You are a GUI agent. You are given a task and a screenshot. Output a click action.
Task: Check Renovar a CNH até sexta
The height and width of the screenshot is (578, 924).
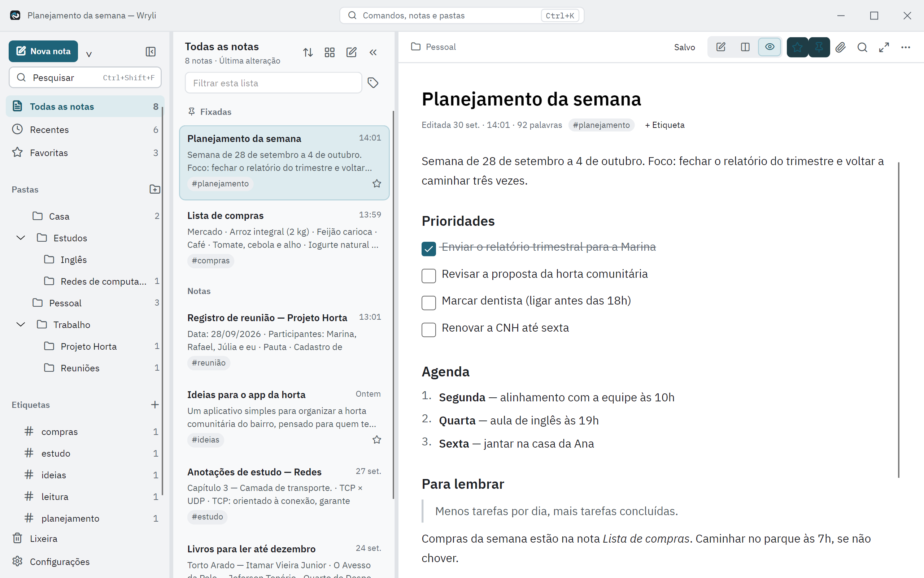pos(428,329)
